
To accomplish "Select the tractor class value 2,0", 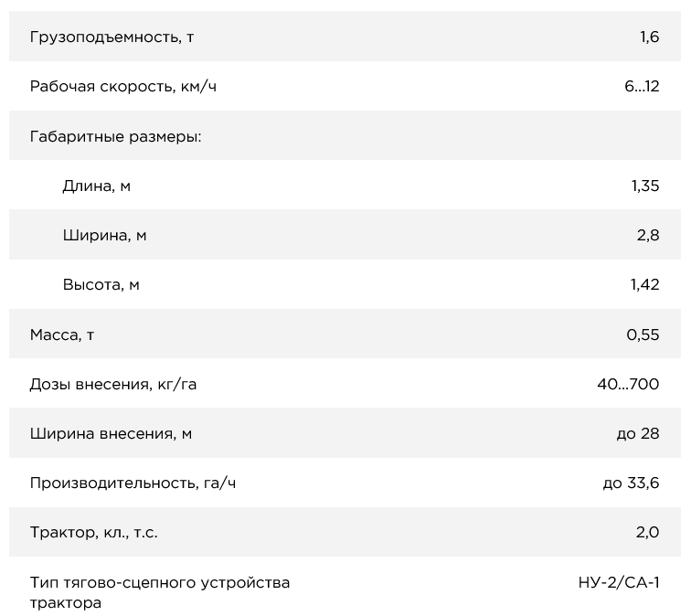I will point(647,532).
